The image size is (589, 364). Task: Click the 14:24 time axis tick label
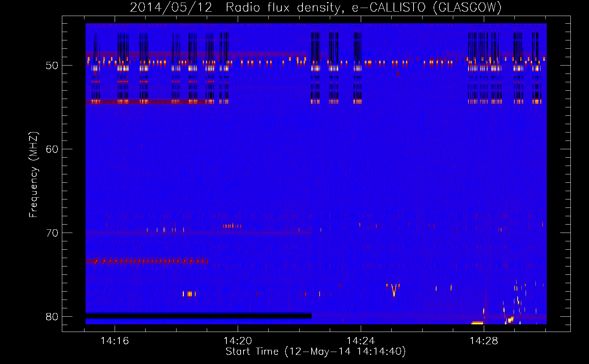point(361,341)
